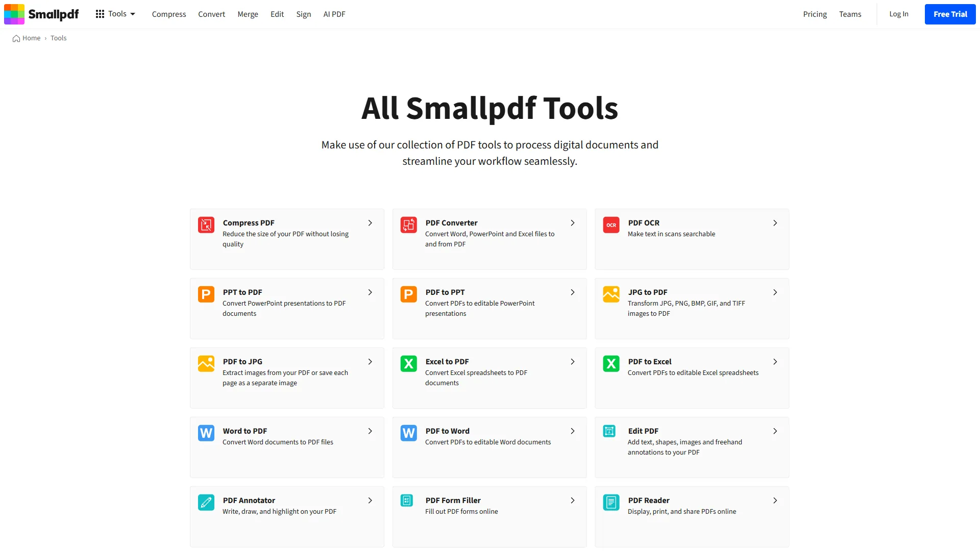Open the Edit menu in navbar
Image resolution: width=980 pixels, height=551 pixels.
pos(277,14)
